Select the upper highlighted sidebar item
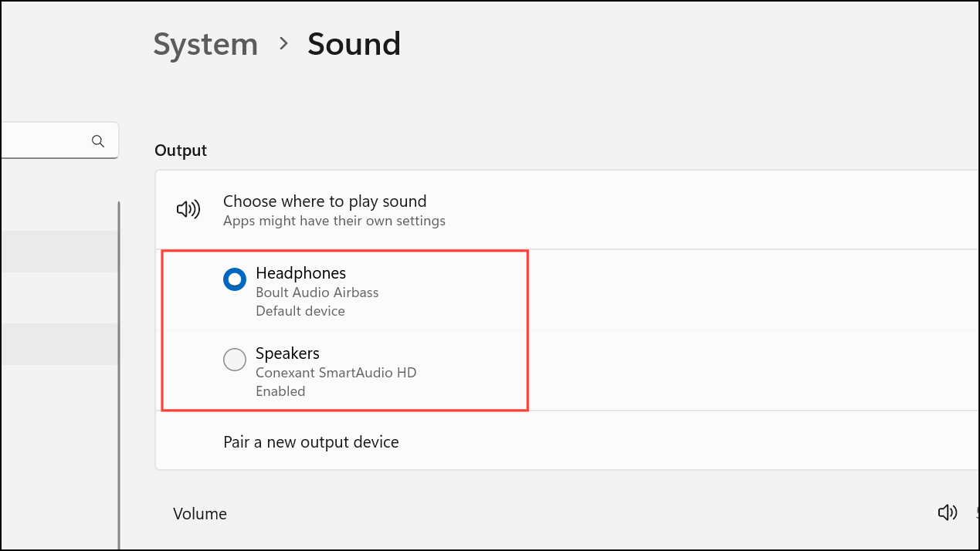Image resolution: width=980 pixels, height=551 pixels. click(x=58, y=252)
